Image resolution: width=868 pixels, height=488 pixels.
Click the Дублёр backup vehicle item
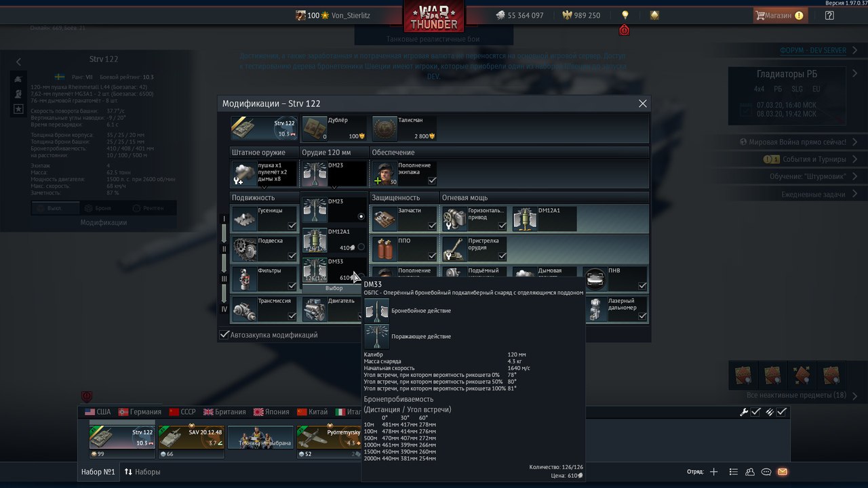334,128
